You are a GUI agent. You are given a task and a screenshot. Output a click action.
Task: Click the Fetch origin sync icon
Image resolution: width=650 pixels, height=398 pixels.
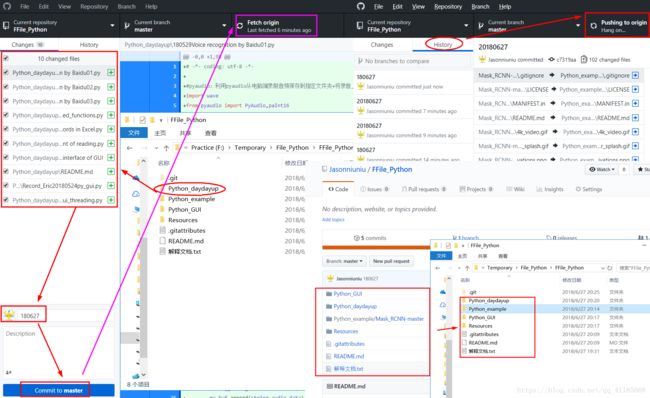coord(240,26)
